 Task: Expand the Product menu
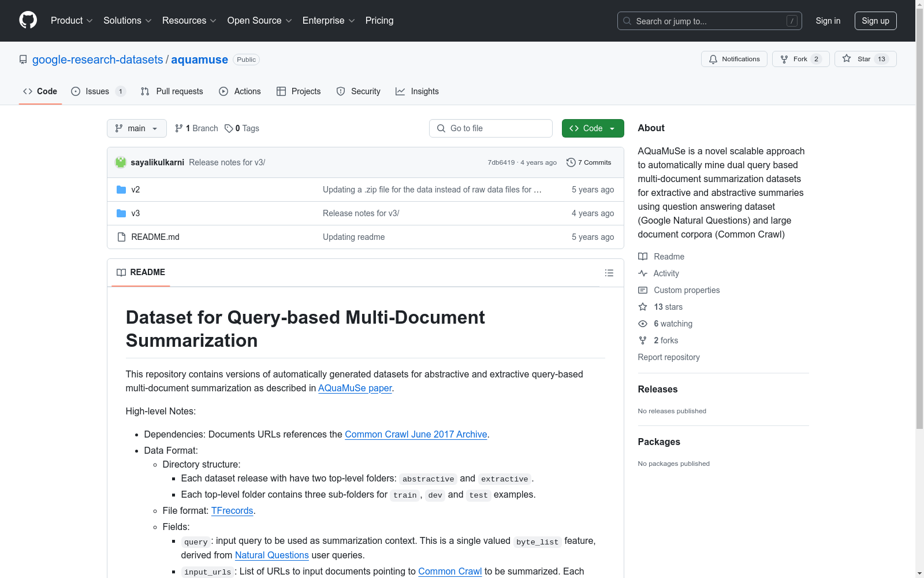coord(72,20)
